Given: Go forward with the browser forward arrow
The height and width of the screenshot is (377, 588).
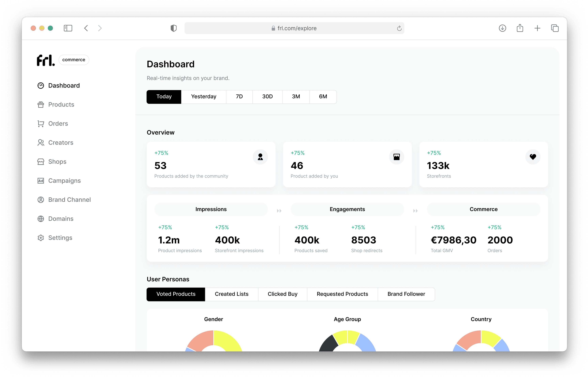Looking at the screenshot, I should coord(100,28).
